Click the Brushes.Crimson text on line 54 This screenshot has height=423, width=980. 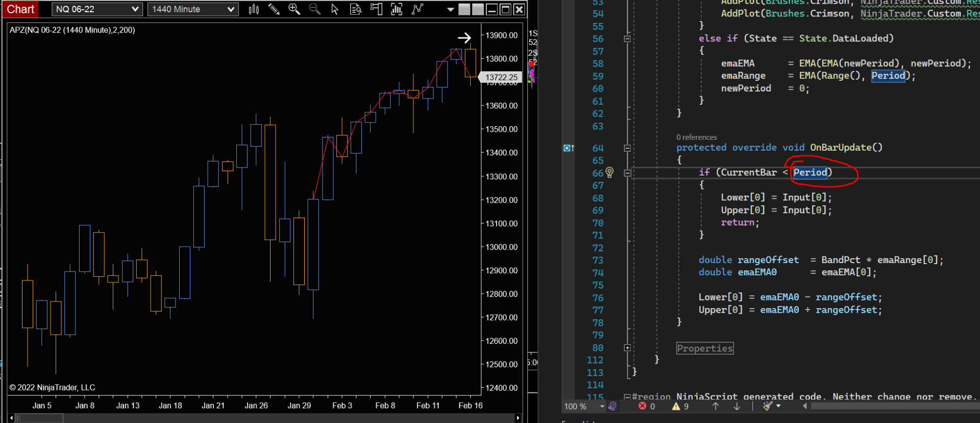tap(807, 14)
